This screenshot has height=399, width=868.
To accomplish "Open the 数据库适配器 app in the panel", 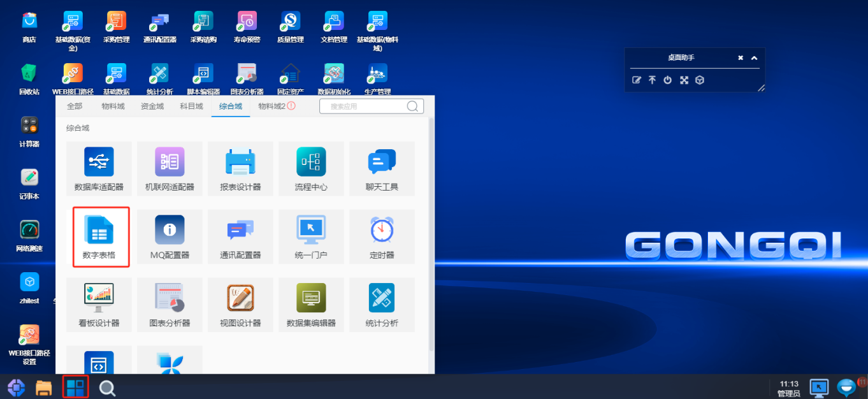I will tap(99, 168).
